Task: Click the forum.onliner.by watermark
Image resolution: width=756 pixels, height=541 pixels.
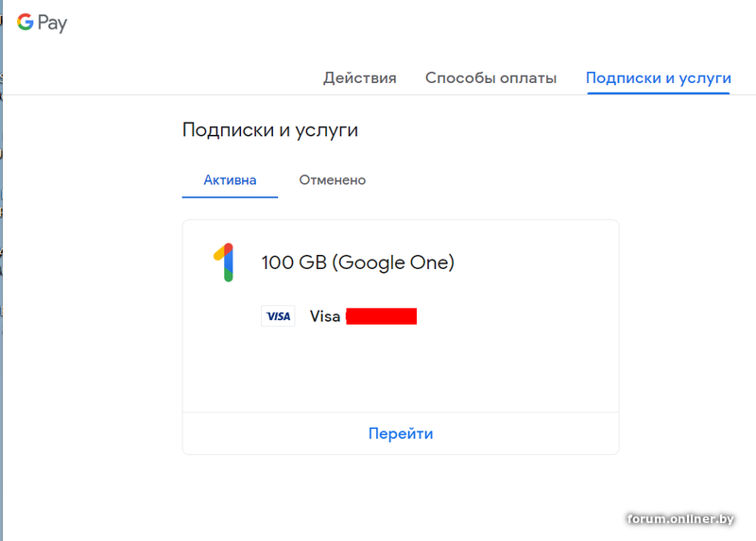Action: [680, 518]
